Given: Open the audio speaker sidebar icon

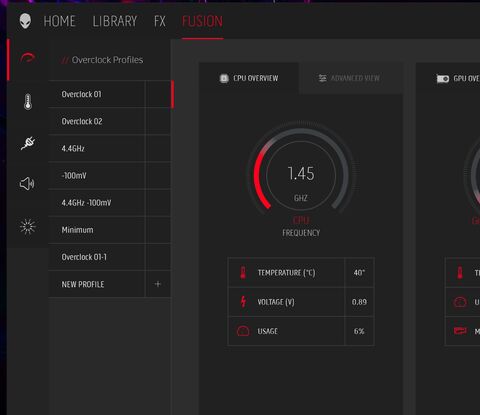Looking at the screenshot, I should click(27, 184).
